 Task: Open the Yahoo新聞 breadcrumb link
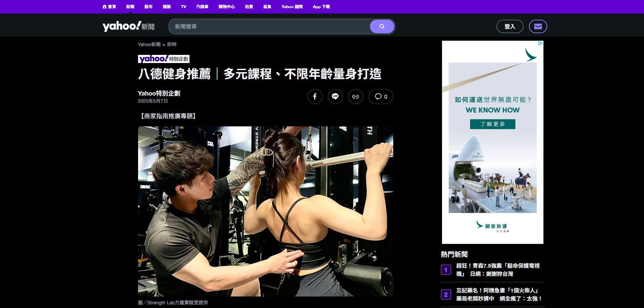[149, 44]
